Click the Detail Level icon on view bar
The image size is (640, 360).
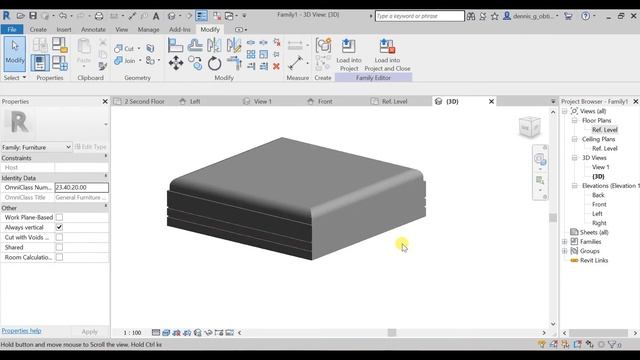[x=156, y=333]
